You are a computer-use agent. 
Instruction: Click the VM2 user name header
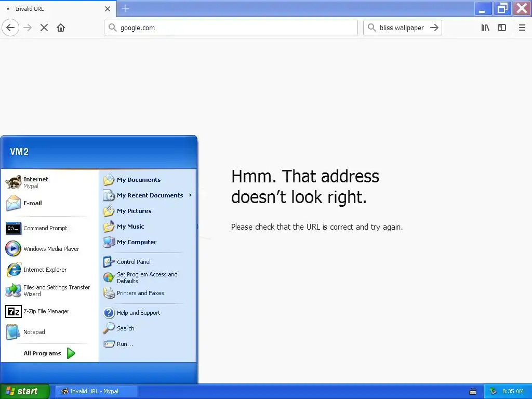[x=19, y=152]
